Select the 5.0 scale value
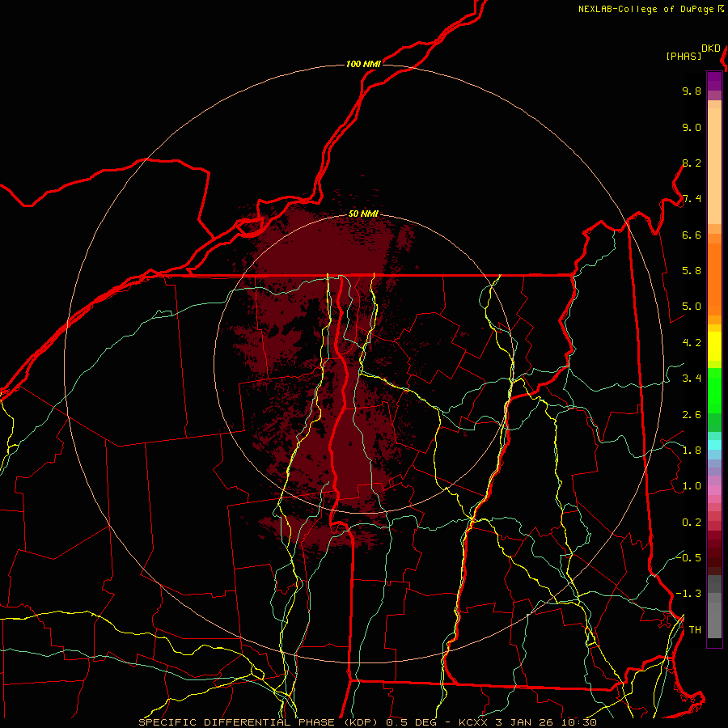This screenshot has height=728, width=728. [x=692, y=307]
